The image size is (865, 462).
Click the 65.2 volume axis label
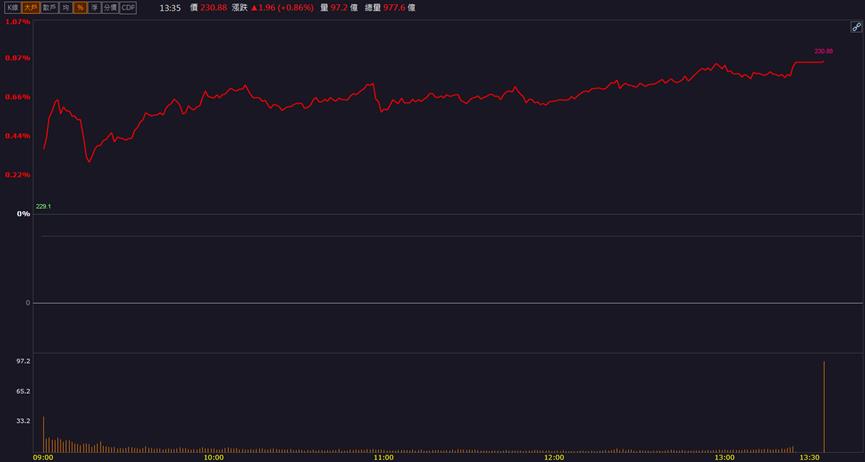(23, 391)
